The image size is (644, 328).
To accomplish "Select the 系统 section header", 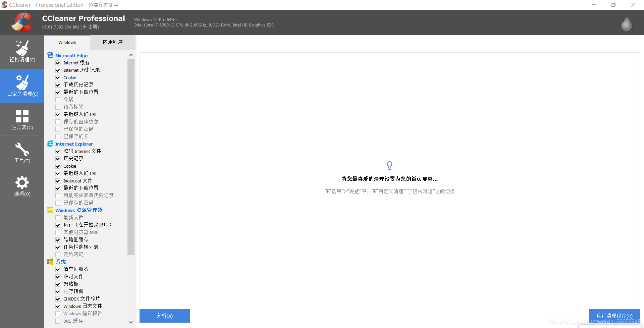I will [x=61, y=262].
